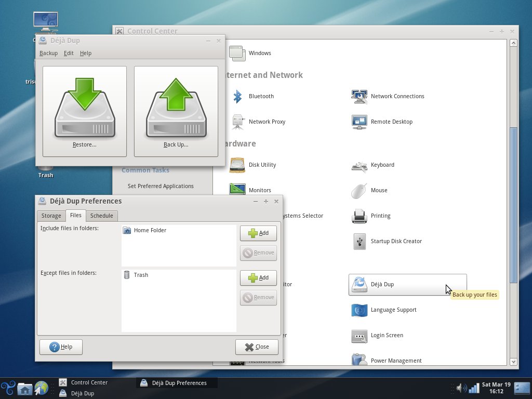Open Bluetooth settings icon in Control Center
The width and height of the screenshot is (532, 399).
[237, 96]
